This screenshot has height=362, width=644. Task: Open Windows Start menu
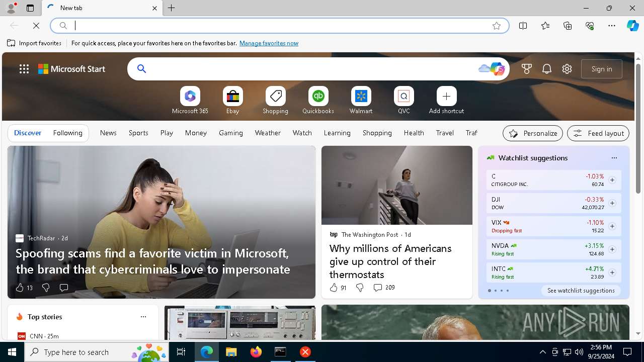[x=12, y=352]
